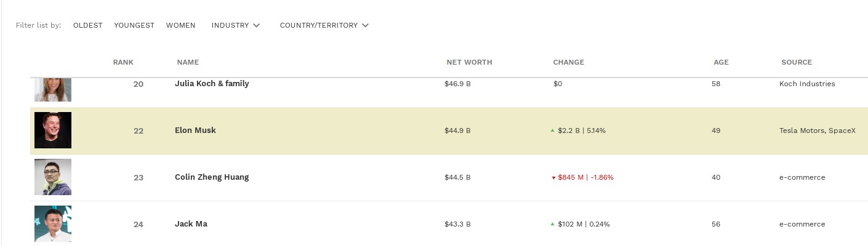Click red down arrow in Colin Zheng Huang row
Viewport: 868px width, 245px height.
click(553, 178)
